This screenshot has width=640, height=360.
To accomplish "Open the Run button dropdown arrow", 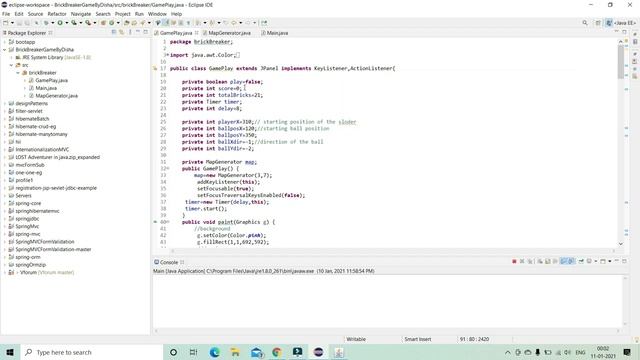I will tap(67, 23).
